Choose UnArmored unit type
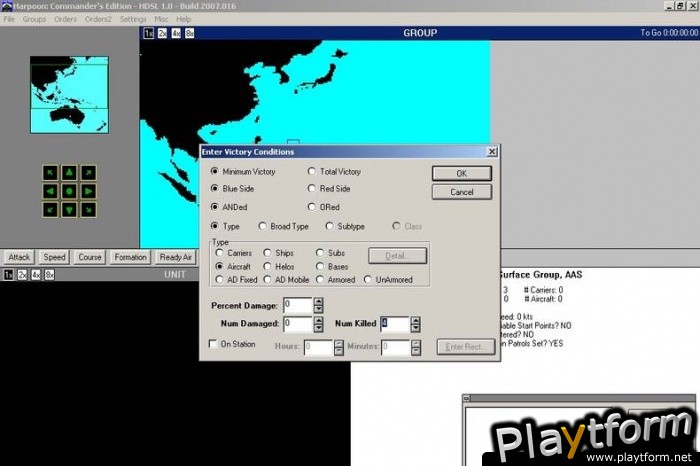This screenshot has width=700, height=466. click(388, 280)
